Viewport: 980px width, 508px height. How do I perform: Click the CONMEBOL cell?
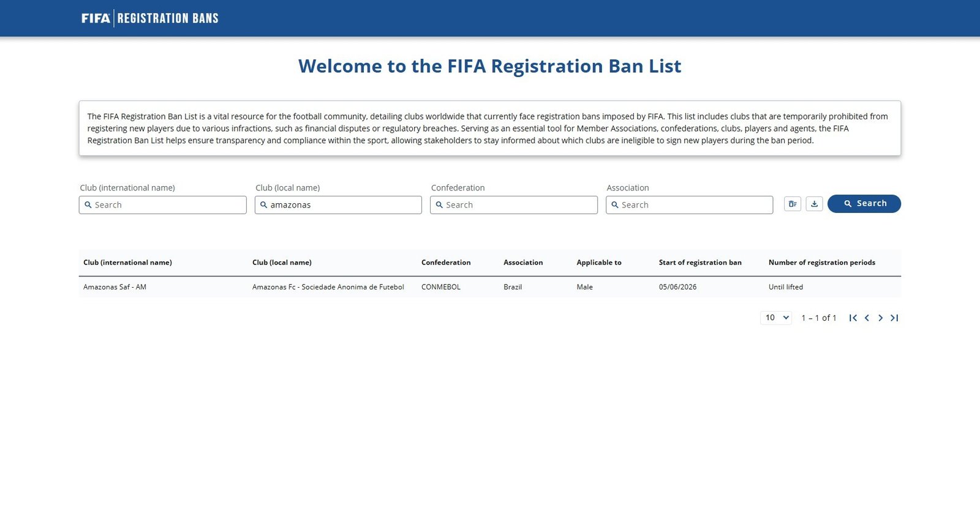tap(441, 287)
